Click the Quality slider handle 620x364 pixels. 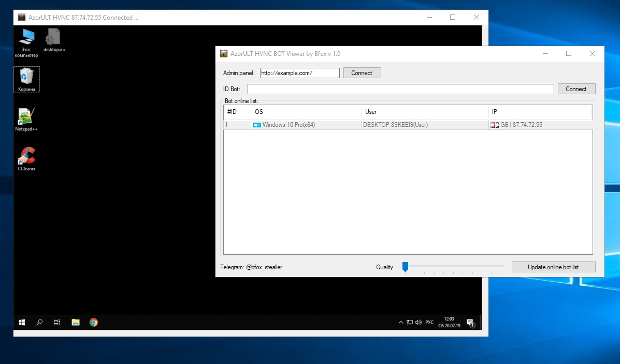click(406, 267)
